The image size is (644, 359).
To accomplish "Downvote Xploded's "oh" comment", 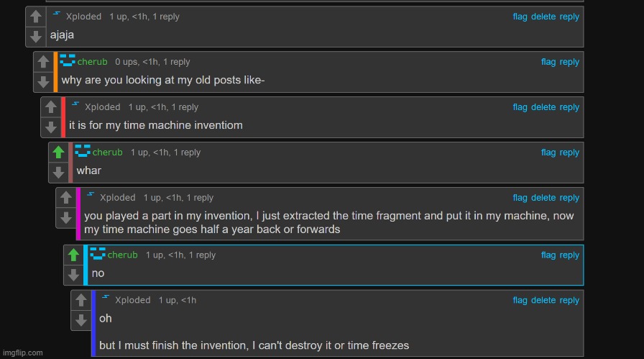I will point(81,320).
